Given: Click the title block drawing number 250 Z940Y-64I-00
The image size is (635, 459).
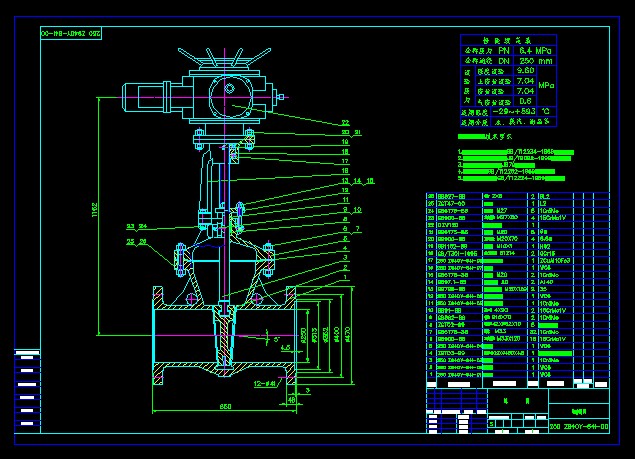Looking at the screenshot, I should tap(578, 425).
